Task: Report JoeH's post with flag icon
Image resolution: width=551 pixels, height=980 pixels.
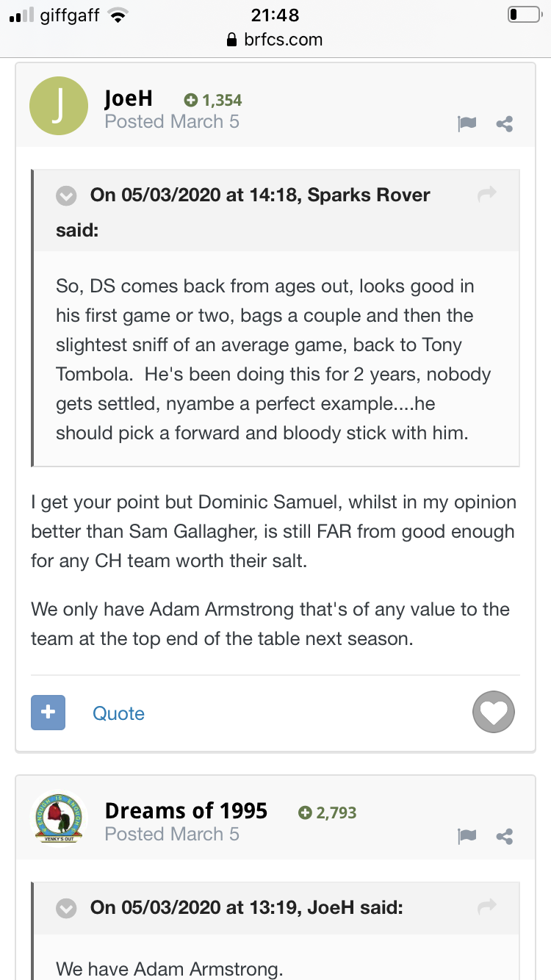Action: click(467, 124)
